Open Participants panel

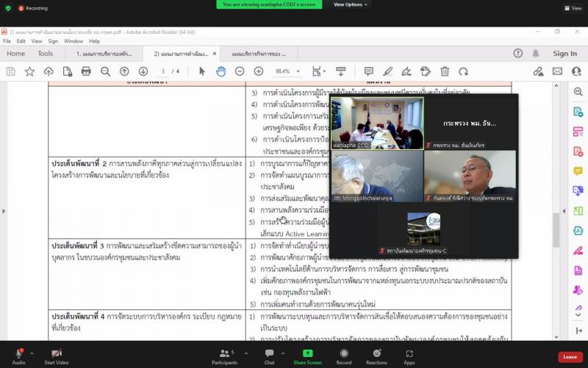tap(224, 357)
